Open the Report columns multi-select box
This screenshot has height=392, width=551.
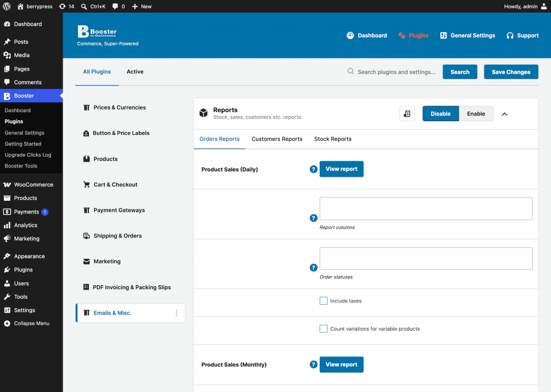(426, 209)
